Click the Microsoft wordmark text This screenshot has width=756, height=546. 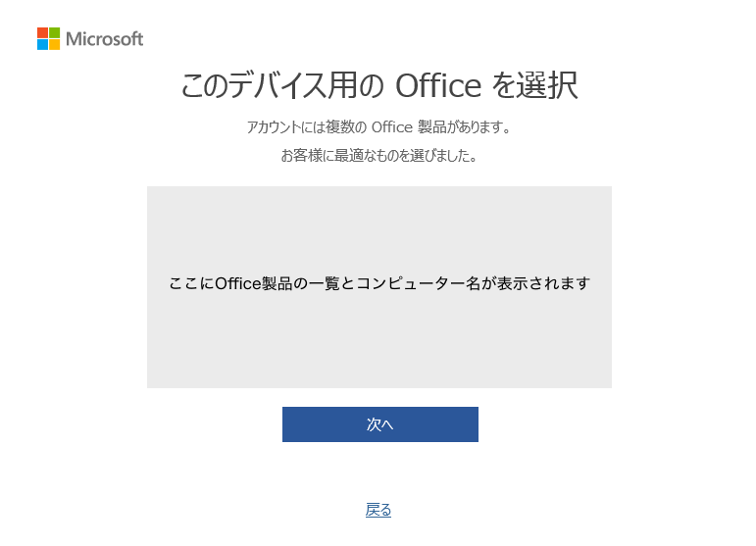coord(105,39)
